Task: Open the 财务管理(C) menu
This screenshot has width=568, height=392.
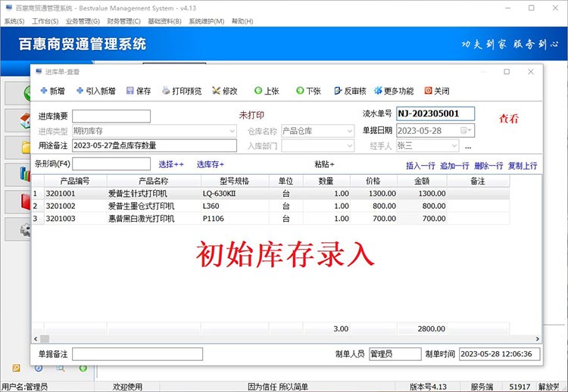Action: [x=124, y=21]
